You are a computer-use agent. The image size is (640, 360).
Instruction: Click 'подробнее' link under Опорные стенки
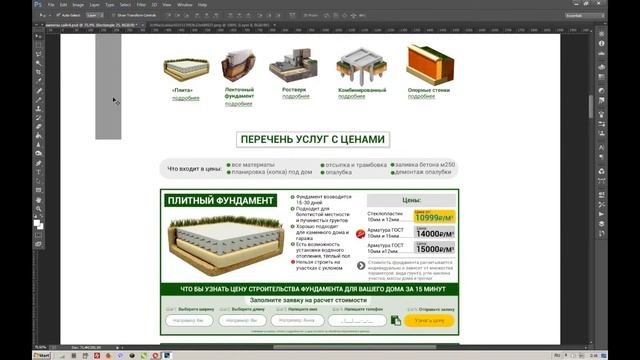421,97
